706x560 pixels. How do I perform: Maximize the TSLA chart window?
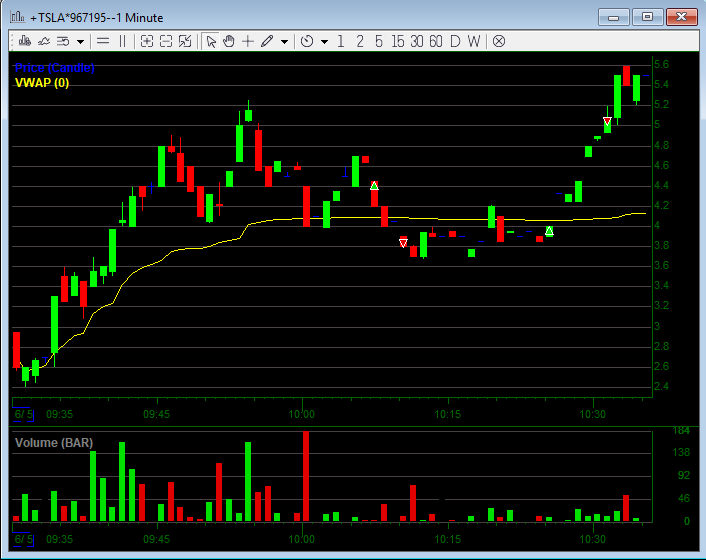tap(647, 17)
